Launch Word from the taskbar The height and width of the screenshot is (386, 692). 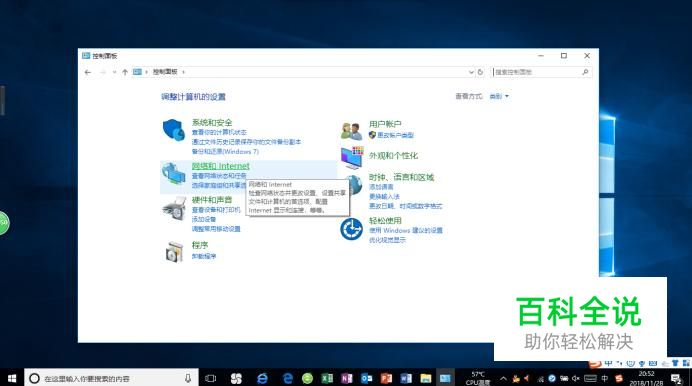(406, 378)
